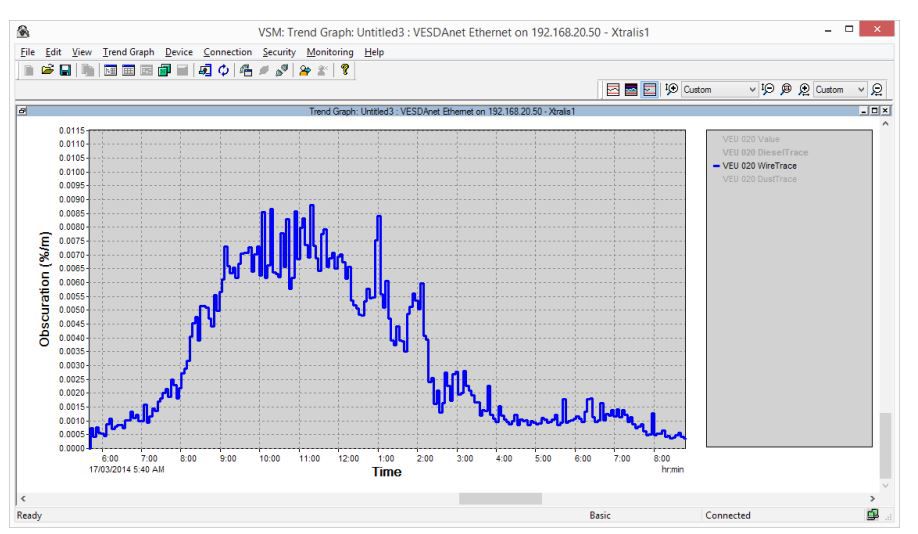This screenshot has width=918, height=534.
Task: Open the Connection menu
Action: pyautogui.click(x=228, y=52)
